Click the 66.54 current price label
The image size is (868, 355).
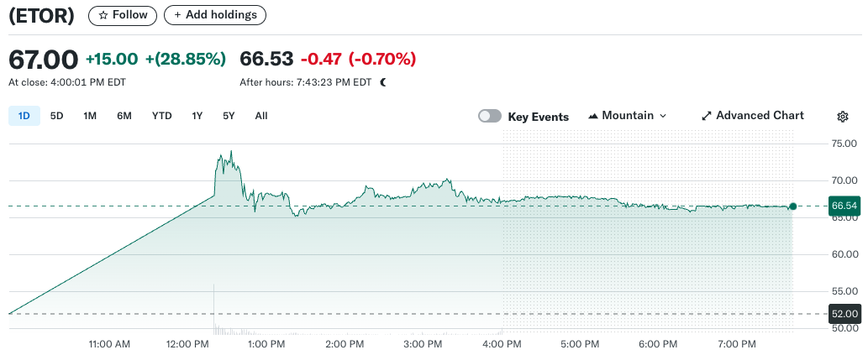(x=843, y=206)
